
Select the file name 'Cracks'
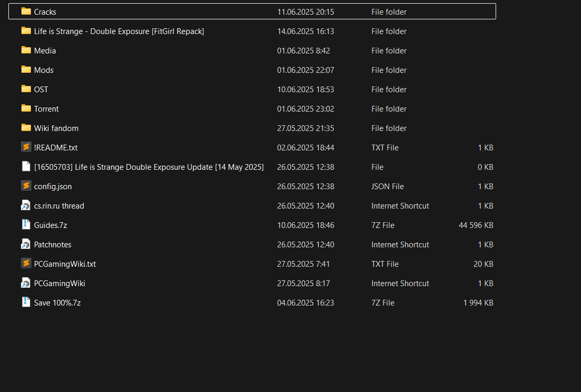[45, 12]
